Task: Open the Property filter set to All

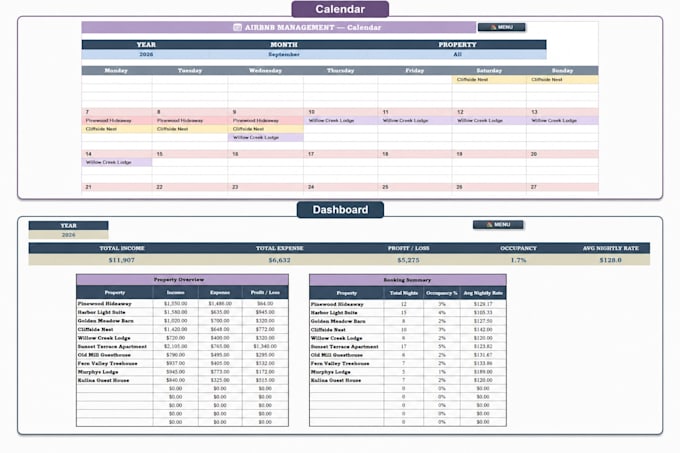Action: [457, 55]
